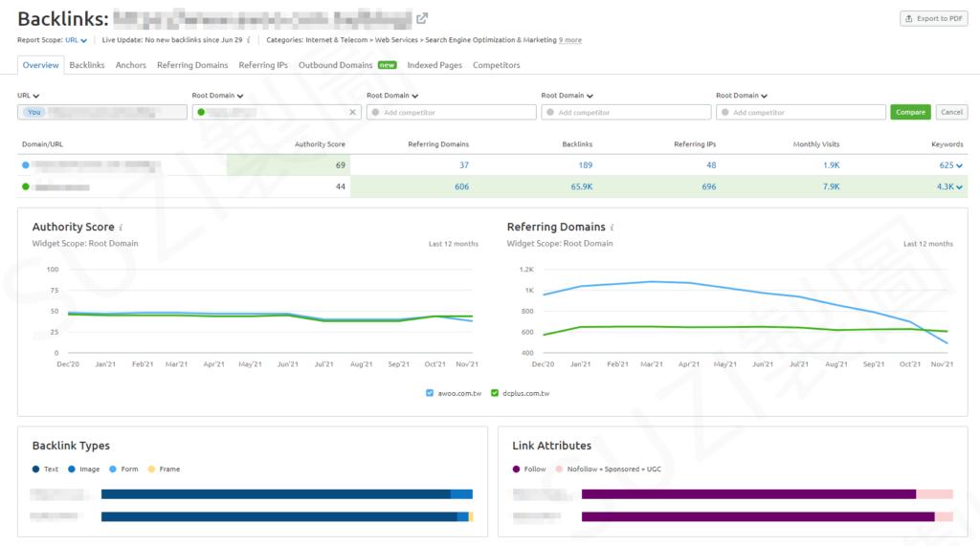Click Follow legend dot in Link Attributes

point(516,470)
